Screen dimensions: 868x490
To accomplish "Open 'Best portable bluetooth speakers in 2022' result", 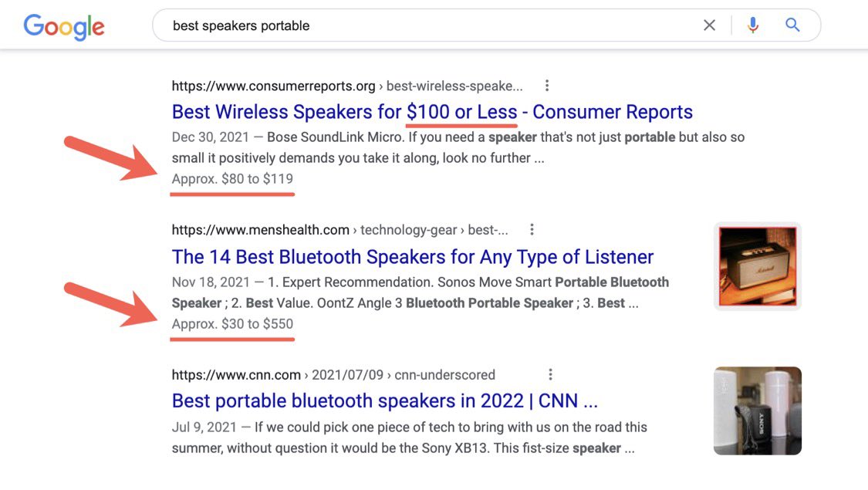I will [x=385, y=400].
